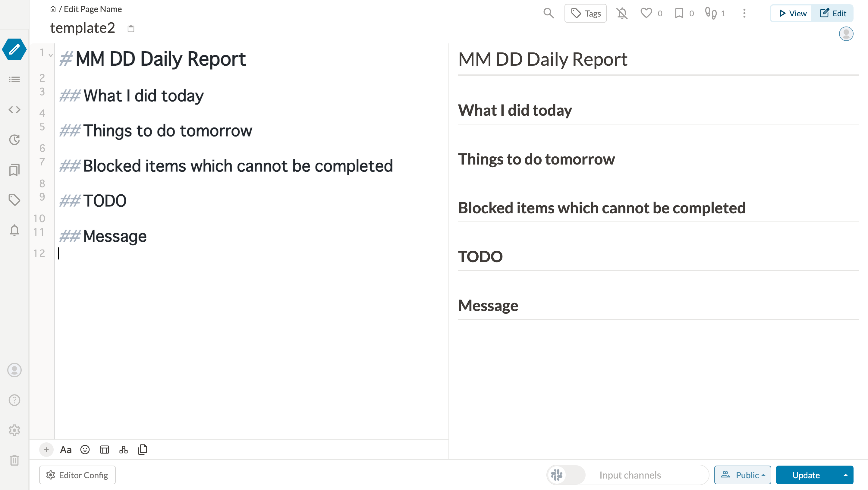Open tags panel in the sidebar
868x490 pixels.
pos(14,200)
